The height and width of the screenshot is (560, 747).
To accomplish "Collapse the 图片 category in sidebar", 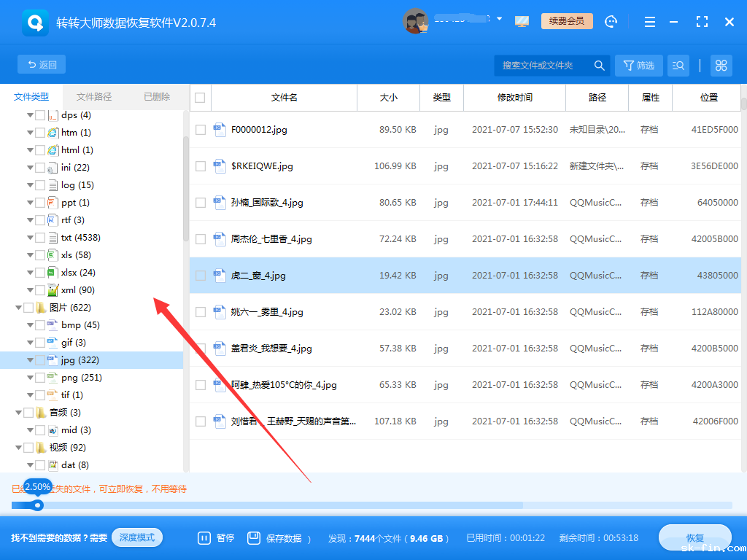I will [x=20, y=307].
